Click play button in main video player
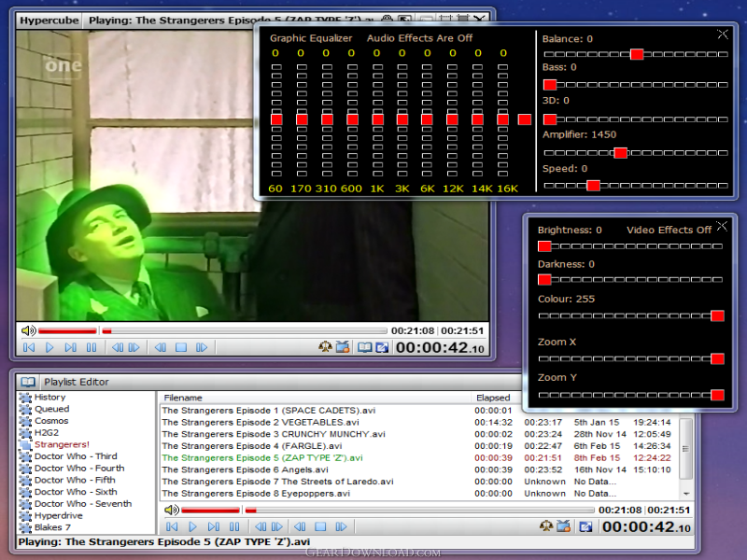This screenshot has width=747, height=560. point(49,347)
